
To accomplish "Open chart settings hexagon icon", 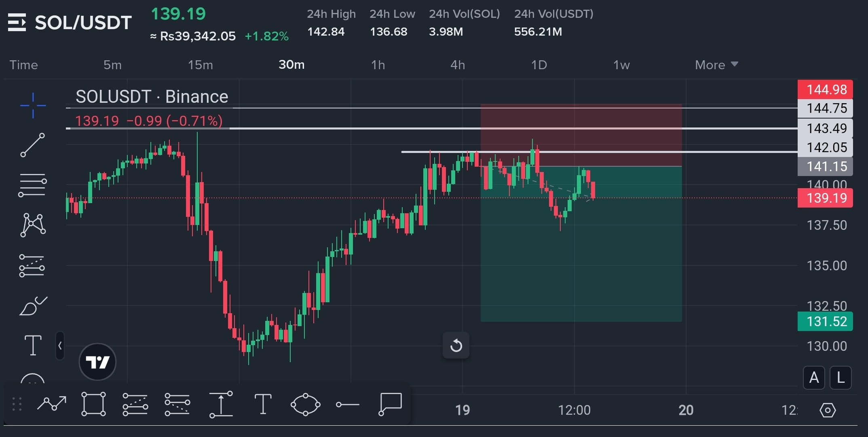I will [x=828, y=410].
